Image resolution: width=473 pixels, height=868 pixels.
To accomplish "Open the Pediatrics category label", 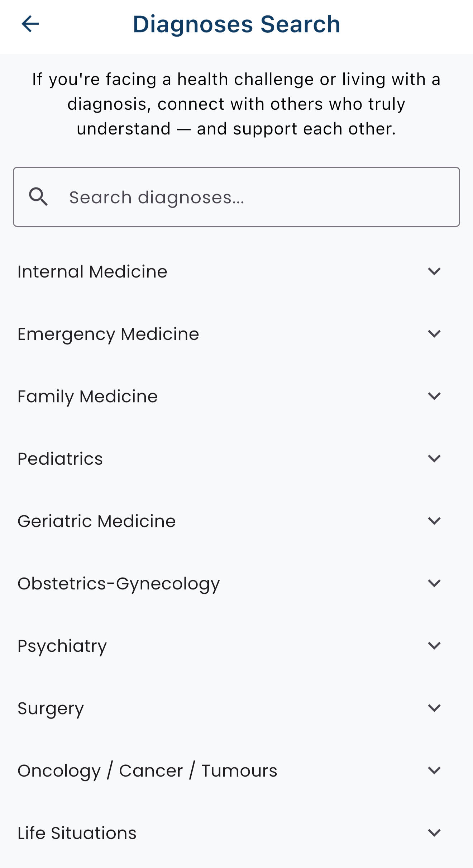I will coord(60,459).
